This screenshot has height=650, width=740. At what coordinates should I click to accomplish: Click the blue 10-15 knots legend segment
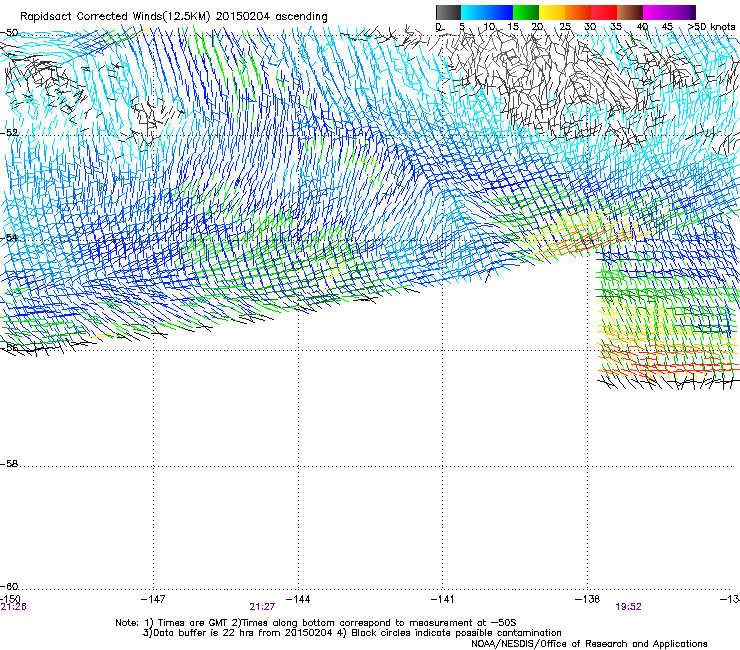[x=500, y=12]
